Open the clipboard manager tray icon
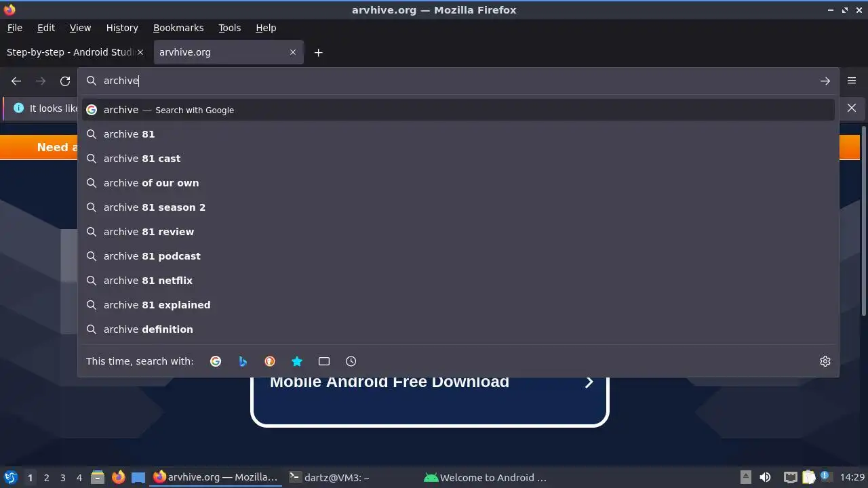The width and height of the screenshot is (868, 488). coord(808,477)
